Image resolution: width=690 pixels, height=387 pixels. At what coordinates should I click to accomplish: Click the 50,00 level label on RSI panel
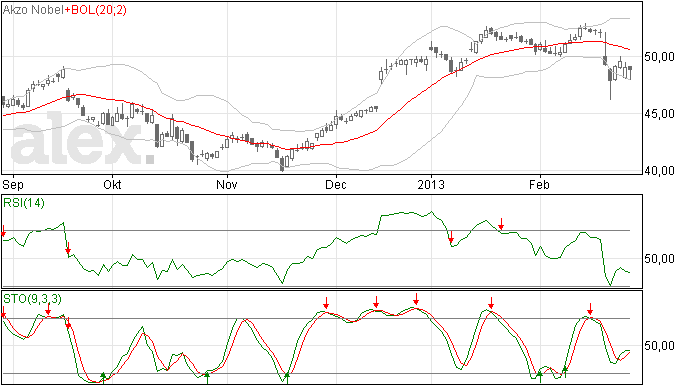659,258
